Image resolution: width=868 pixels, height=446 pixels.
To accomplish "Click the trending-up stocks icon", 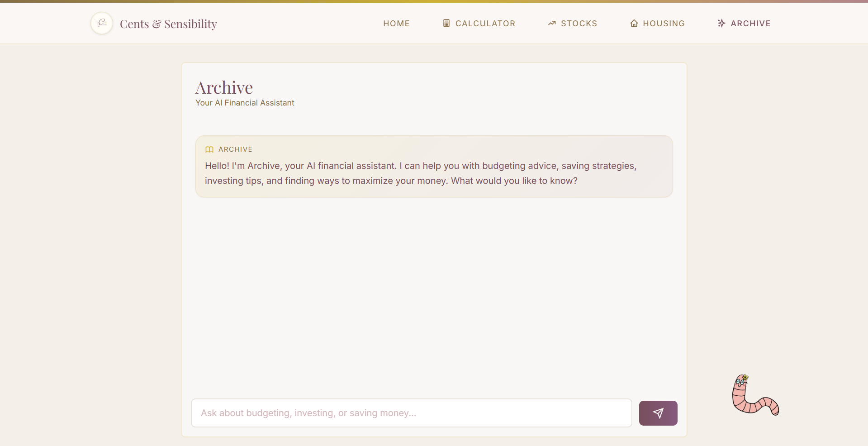I will tap(552, 23).
